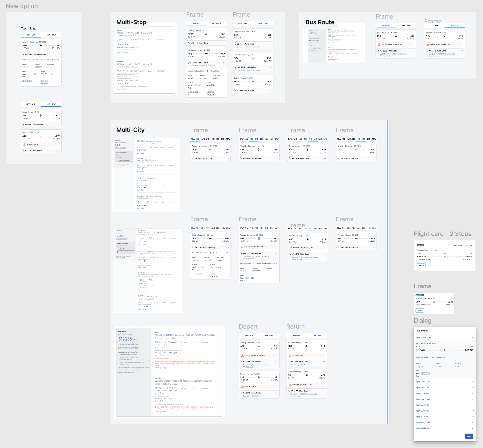Click arrow between Shanghai Pudong and Haikou
Viewport: 483px width, 448px height.
[207, 71]
